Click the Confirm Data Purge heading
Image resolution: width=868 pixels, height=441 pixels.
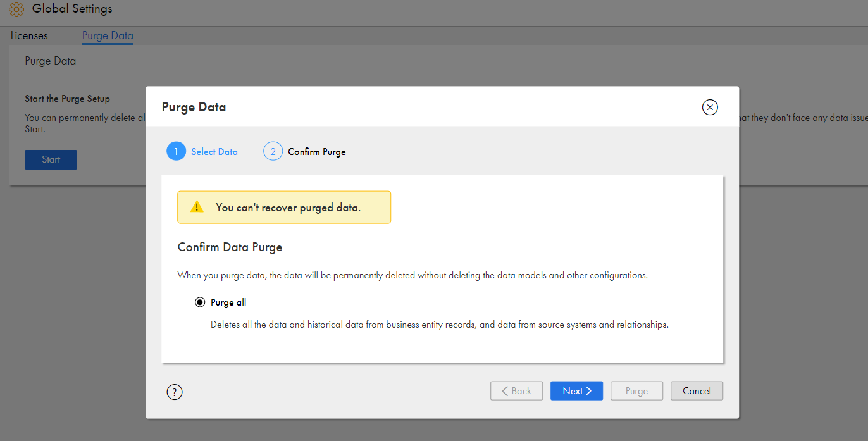[230, 247]
